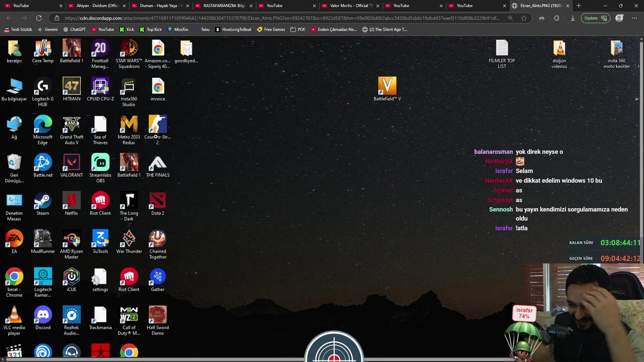644x362 pixels.
Task: Open Battle.net desktop shortcut
Action: (x=43, y=166)
